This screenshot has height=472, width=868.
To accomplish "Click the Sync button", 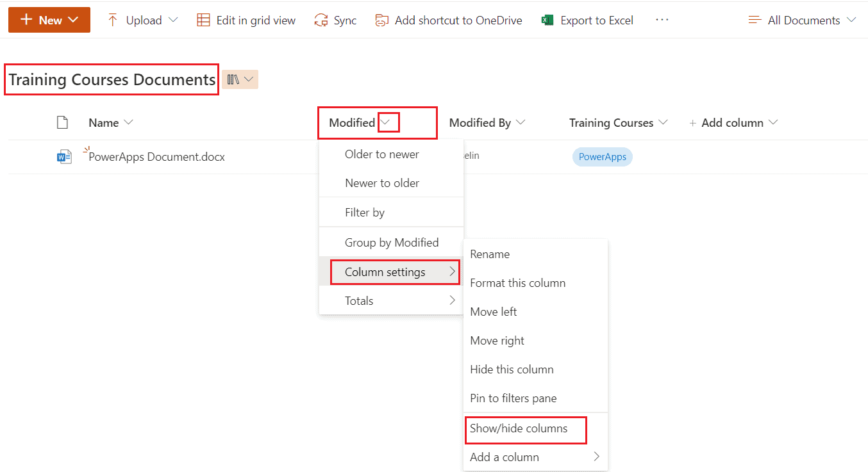I will [335, 20].
